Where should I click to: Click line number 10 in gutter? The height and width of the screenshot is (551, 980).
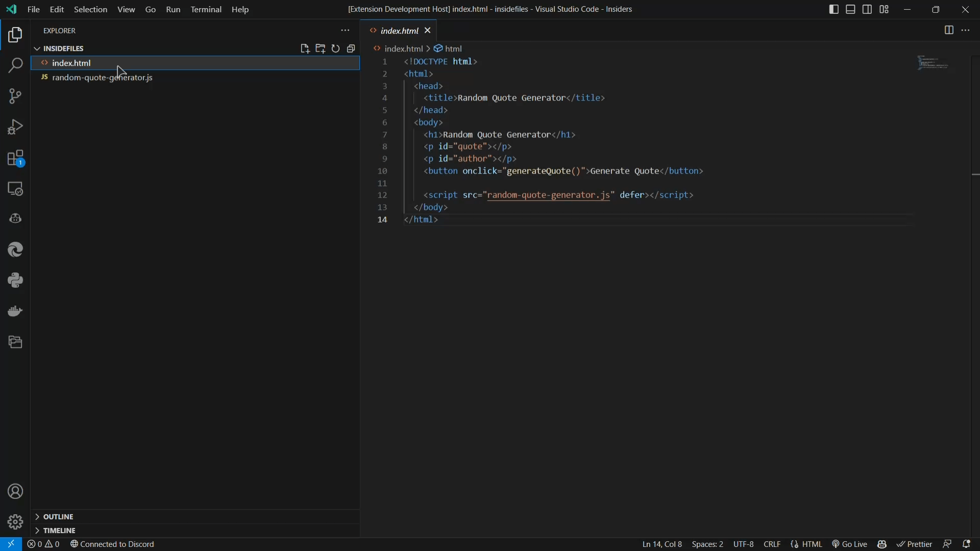point(382,171)
